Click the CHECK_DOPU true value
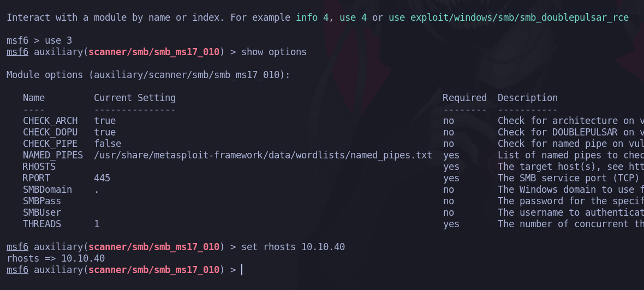This screenshot has height=290, width=644. click(x=105, y=132)
